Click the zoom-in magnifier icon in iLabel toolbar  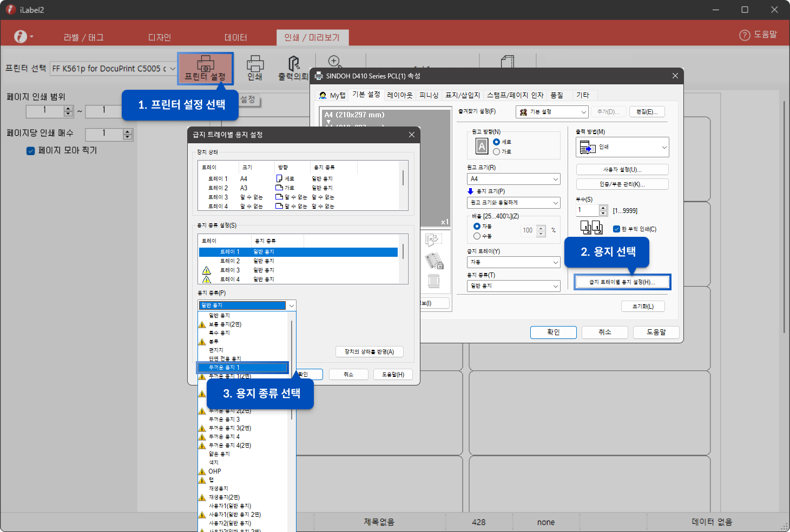pos(334,61)
